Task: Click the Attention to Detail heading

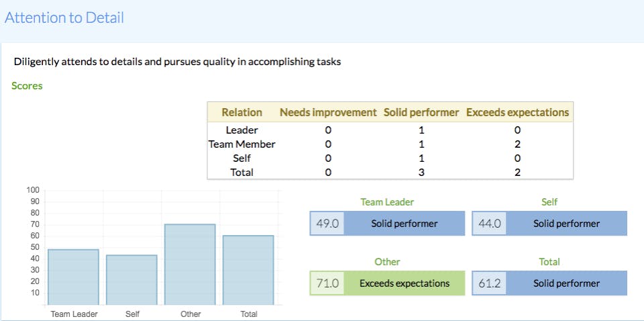Action: point(64,17)
